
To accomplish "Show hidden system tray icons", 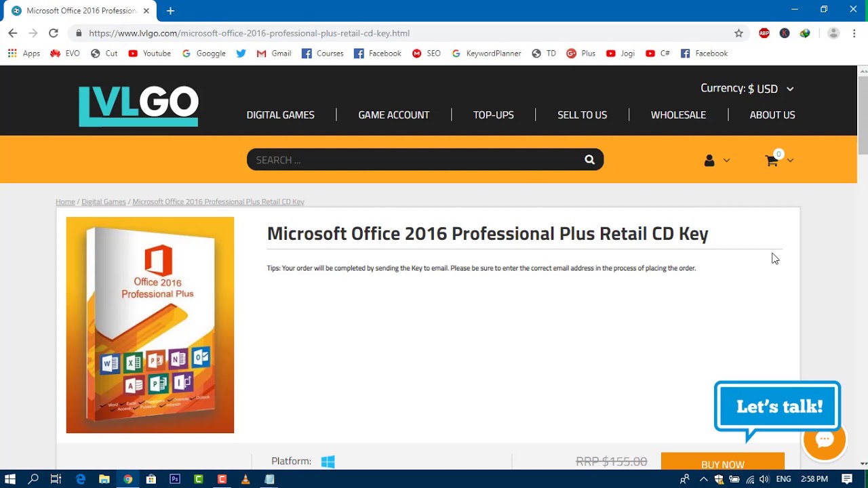I will click(703, 479).
